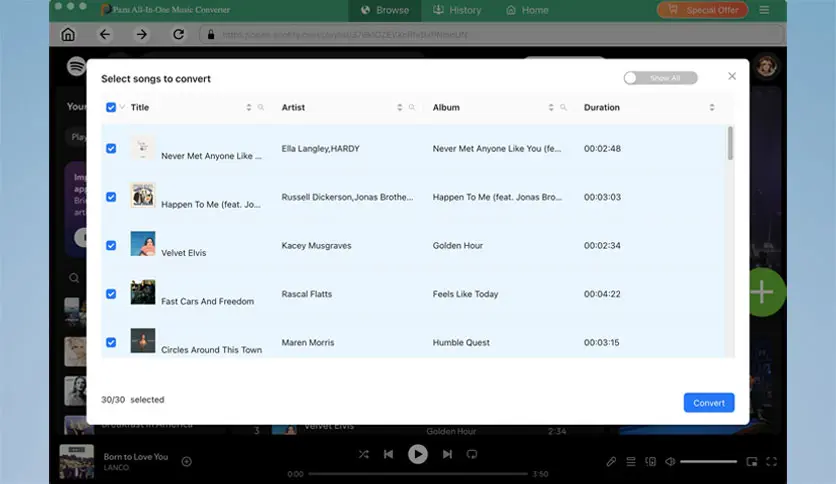Sort songs by Duration arrows
The width and height of the screenshot is (836, 484).
[x=712, y=107]
